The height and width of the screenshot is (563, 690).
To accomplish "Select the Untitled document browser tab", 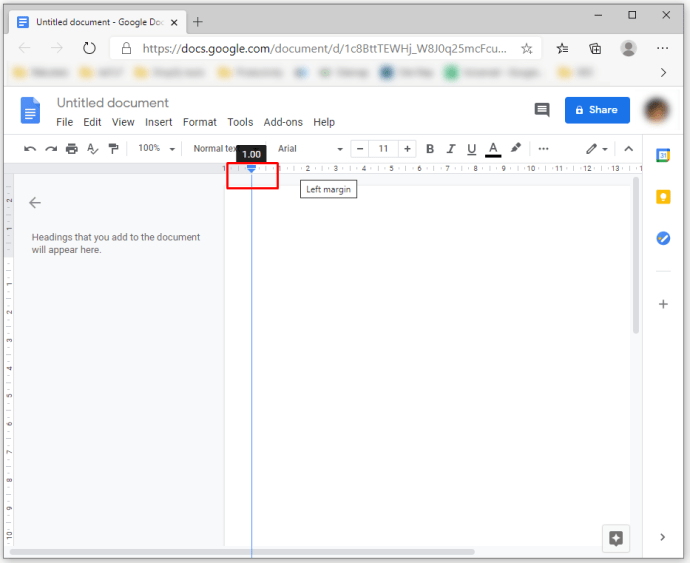I will pos(95,22).
